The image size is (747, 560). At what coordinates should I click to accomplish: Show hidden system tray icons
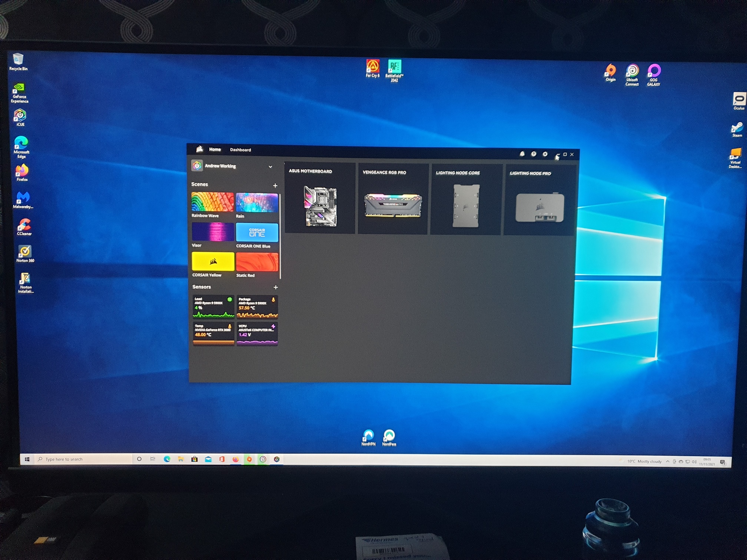click(668, 461)
